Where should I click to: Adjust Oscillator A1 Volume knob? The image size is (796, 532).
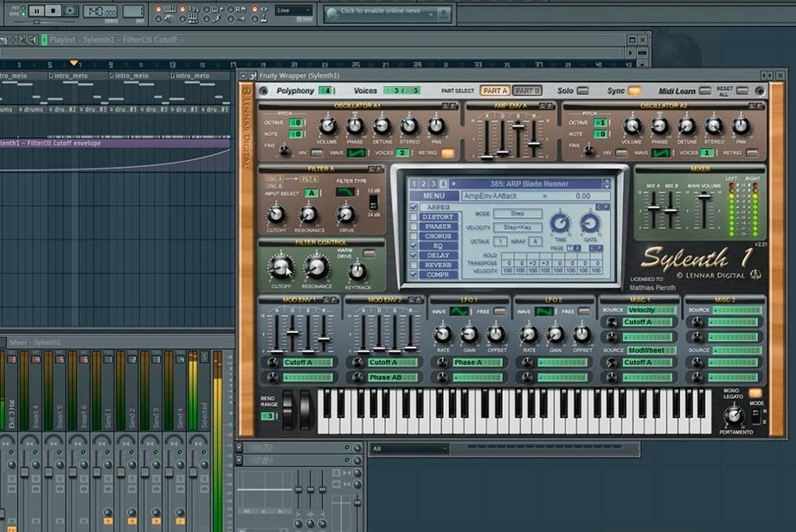pyautogui.click(x=327, y=126)
